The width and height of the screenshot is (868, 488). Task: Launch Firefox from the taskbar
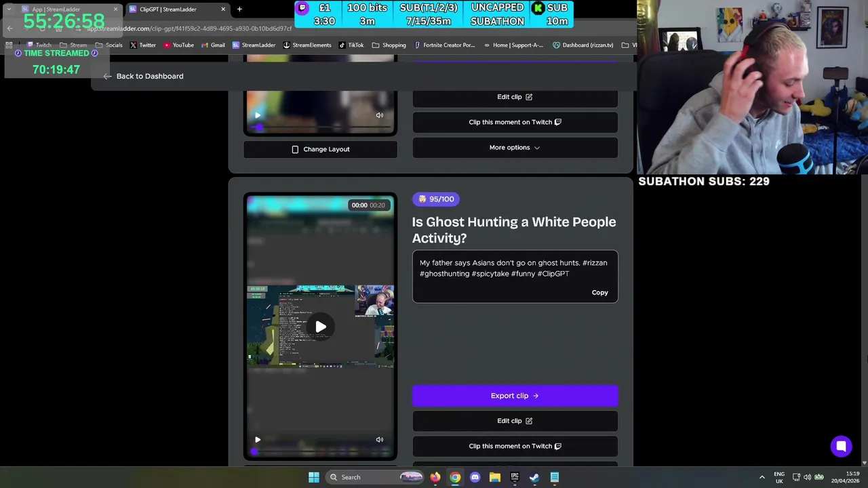tap(435, 477)
